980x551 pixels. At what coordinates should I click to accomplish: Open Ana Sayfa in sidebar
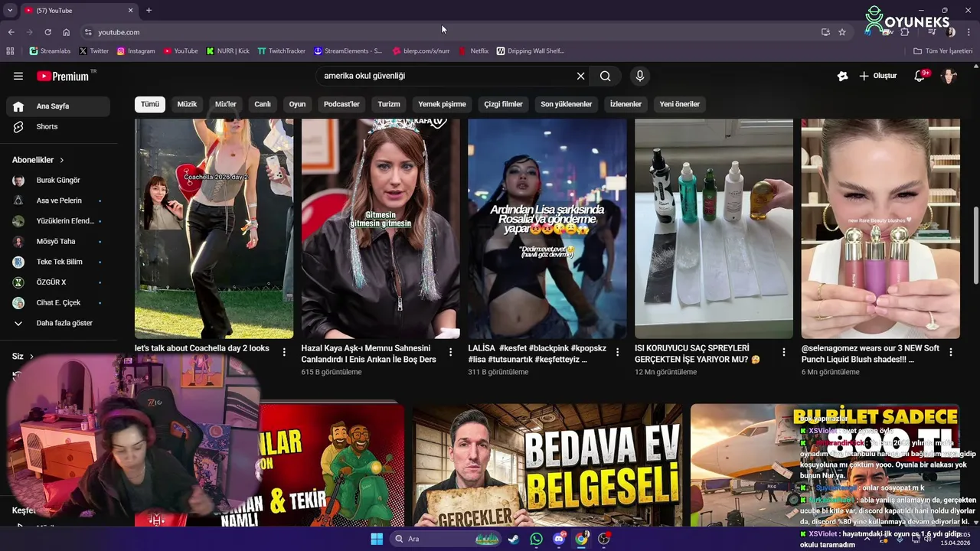[58, 106]
